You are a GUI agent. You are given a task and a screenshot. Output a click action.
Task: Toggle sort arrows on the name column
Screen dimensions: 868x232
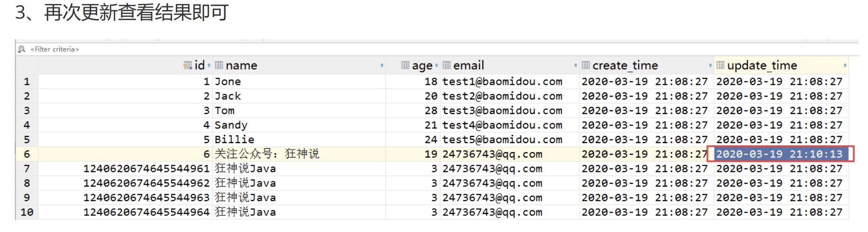point(382,65)
